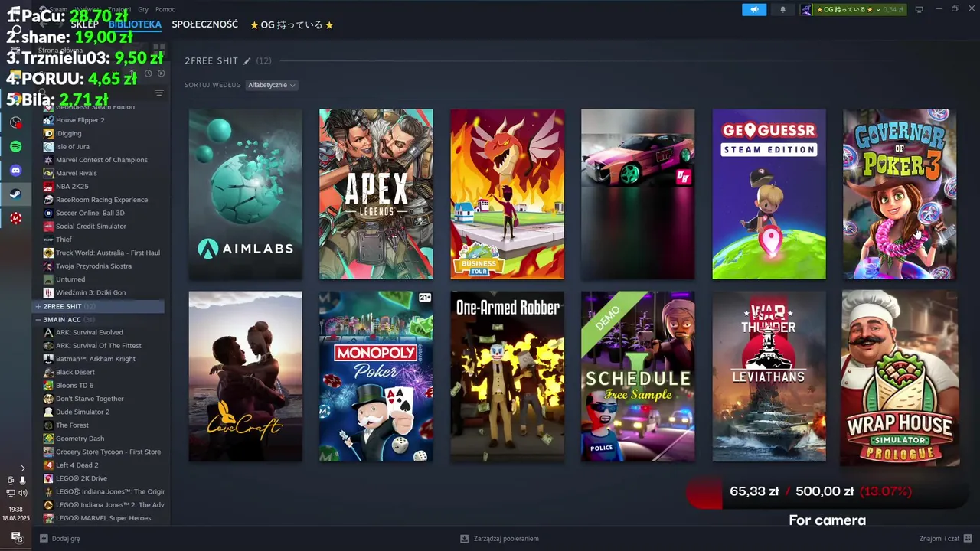The height and width of the screenshot is (551, 980).
Task: Switch to the BIBLIOTEKA tab
Action: [x=135, y=24]
